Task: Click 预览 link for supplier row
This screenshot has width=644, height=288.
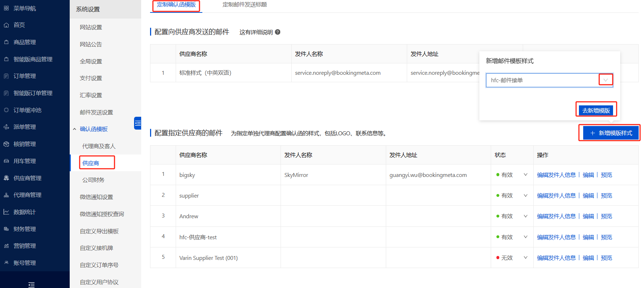Action: coord(606,195)
